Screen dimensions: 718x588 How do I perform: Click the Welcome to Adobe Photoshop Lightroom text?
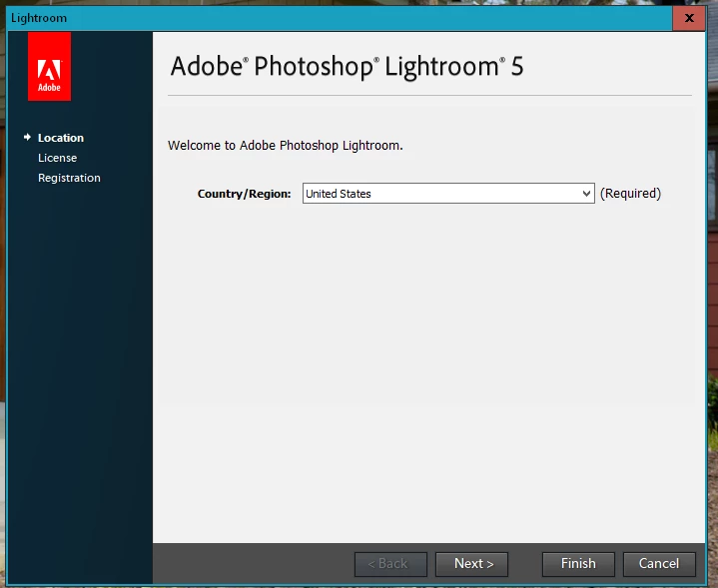tap(286, 146)
